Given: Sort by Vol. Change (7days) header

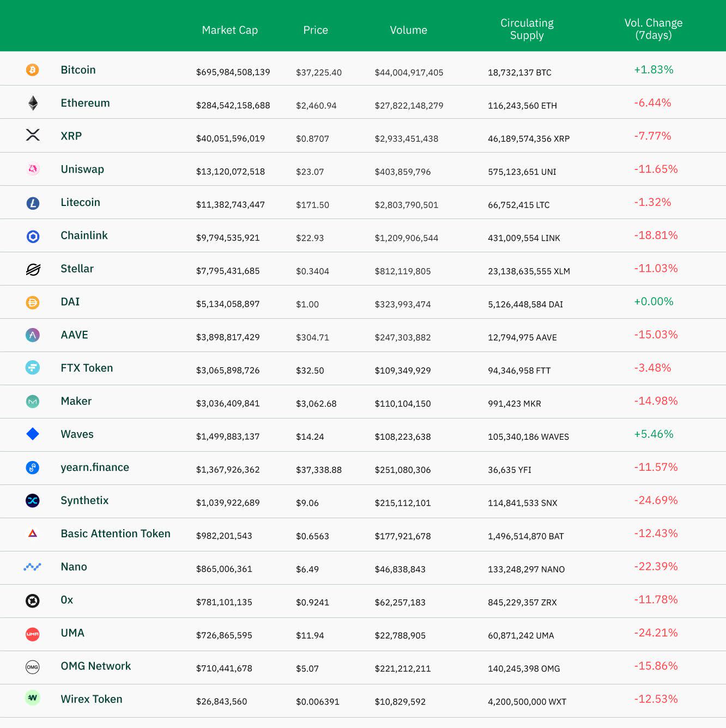Looking at the screenshot, I should [x=654, y=29].
